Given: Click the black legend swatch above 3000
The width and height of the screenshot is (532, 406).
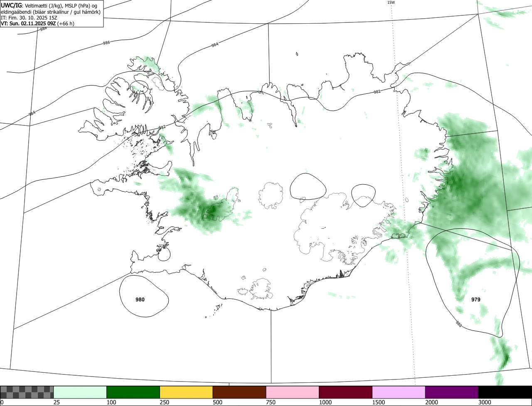Looking at the screenshot, I should (x=505, y=392).
